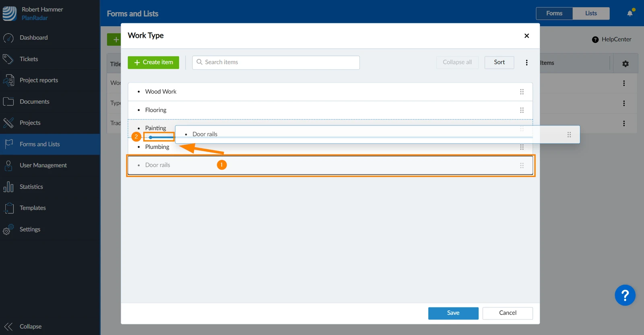
Task: Click the notification bell icon
Action: 630,13
